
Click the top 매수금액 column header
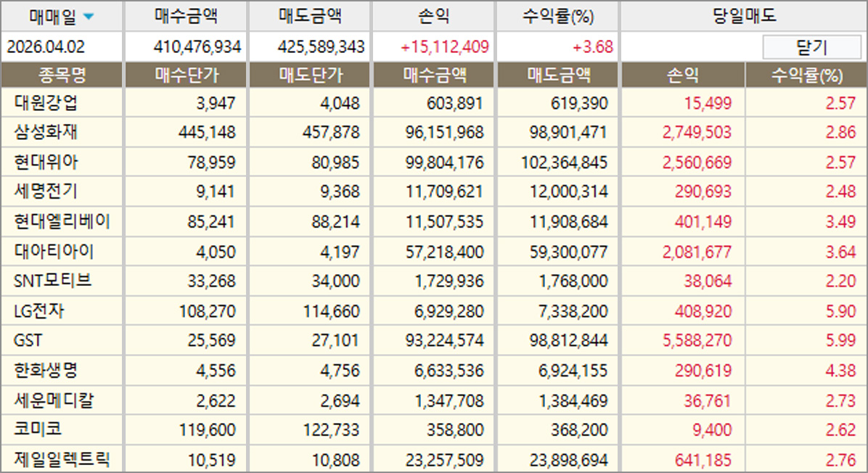(186, 17)
